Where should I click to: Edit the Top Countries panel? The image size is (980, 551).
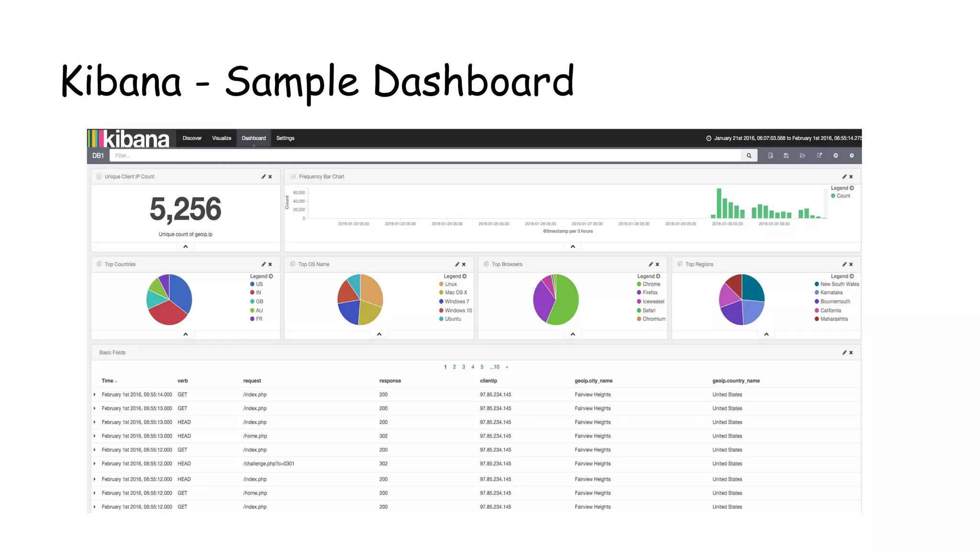[x=263, y=264]
